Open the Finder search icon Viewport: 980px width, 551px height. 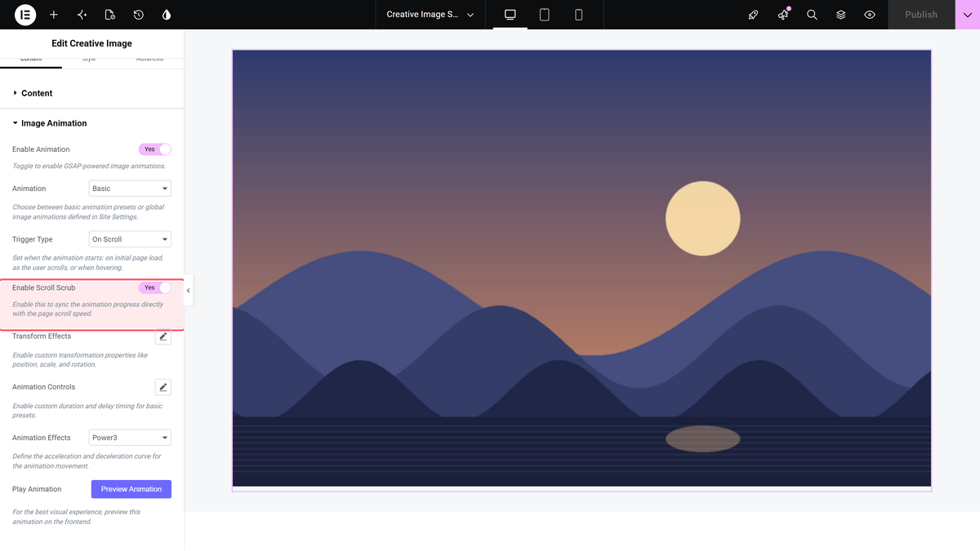tap(812, 15)
